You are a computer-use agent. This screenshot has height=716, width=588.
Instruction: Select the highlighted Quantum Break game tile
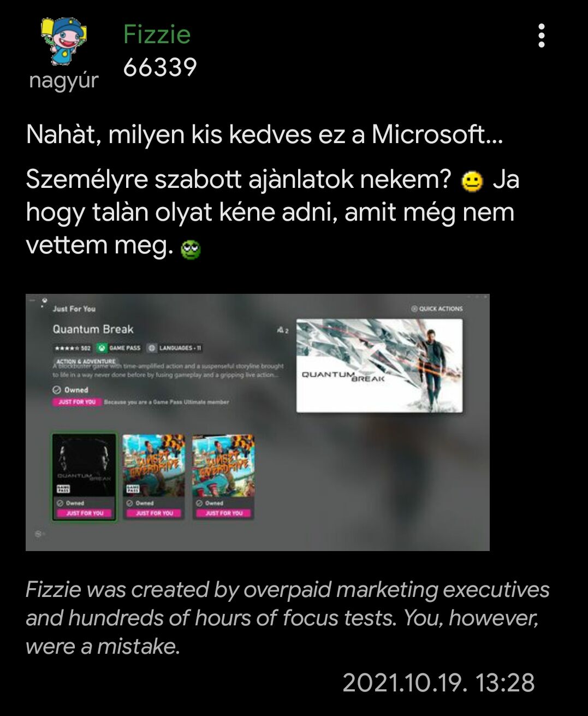[85, 477]
